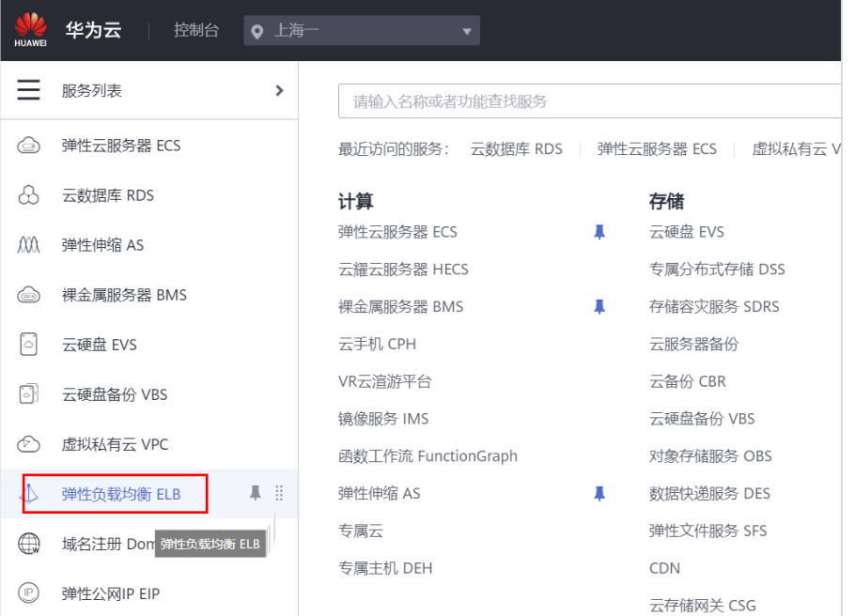Click the domain registration globe icon
This screenshot has width=855, height=616.
[x=29, y=544]
